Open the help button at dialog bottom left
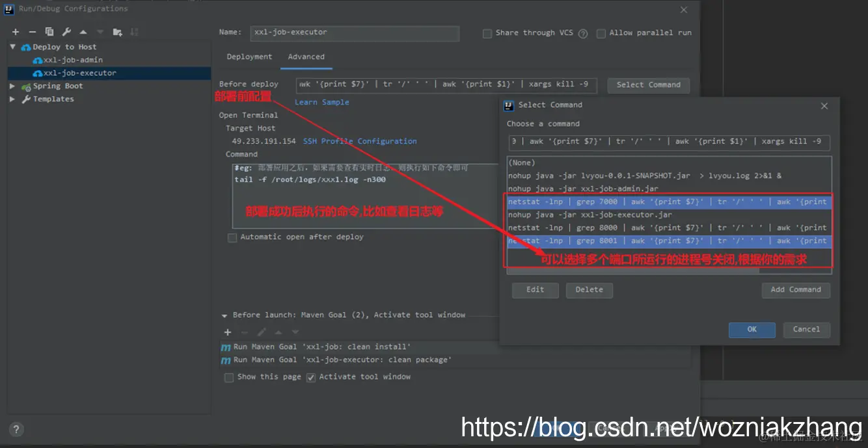868x448 pixels. pos(16,429)
